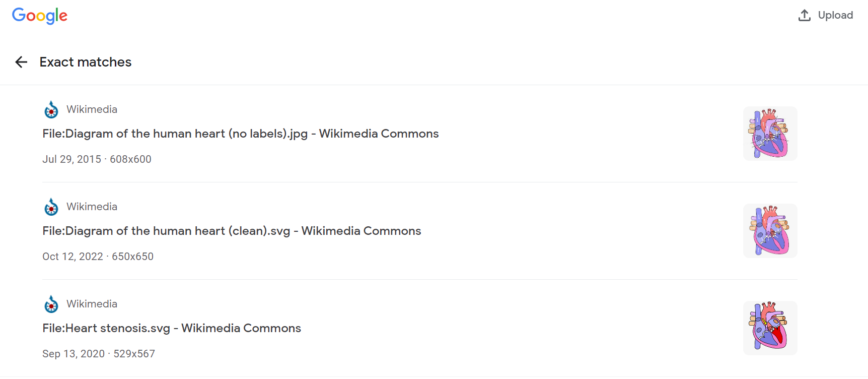Open "File:Heart stenosis.svg" result link
This screenshot has width=868, height=379.
(172, 328)
